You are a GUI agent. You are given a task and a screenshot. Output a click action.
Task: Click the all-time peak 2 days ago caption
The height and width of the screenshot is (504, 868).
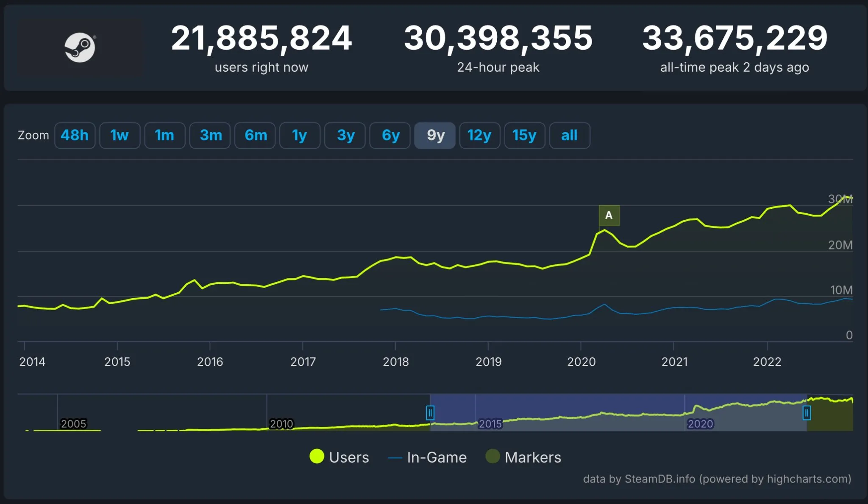click(x=734, y=67)
